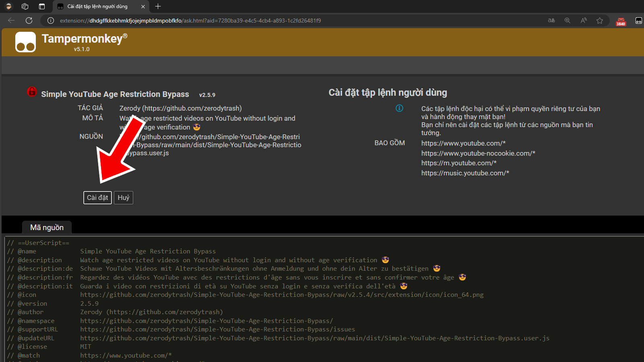Click the @license MIT code line

click(49, 347)
